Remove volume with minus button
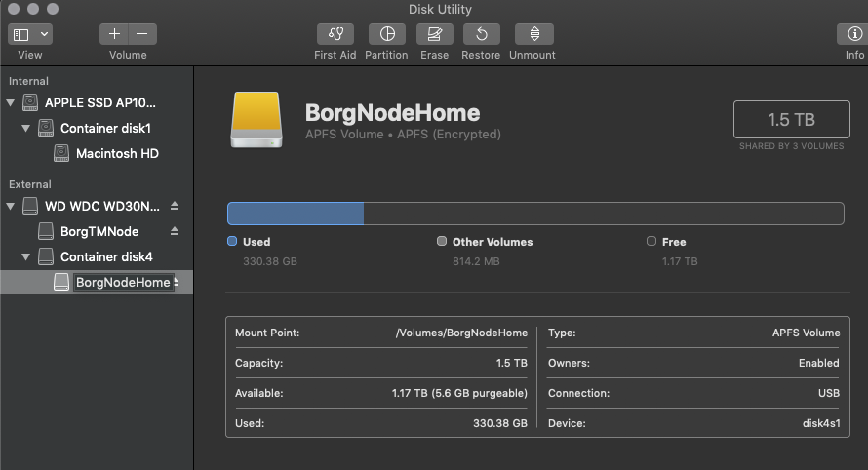The height and width of the screenshot is (470, 868). [x=142, y=34]
